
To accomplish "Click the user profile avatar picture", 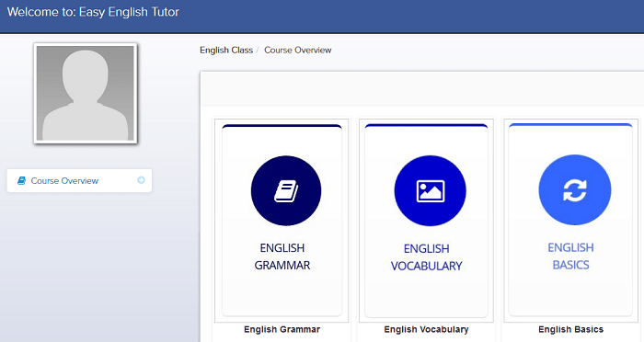I will click(x=86, y=93).
